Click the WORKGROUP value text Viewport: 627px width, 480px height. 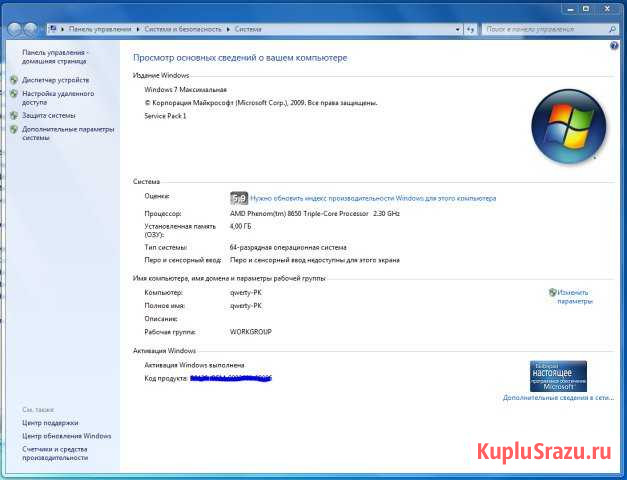click(x=251, y=332)
